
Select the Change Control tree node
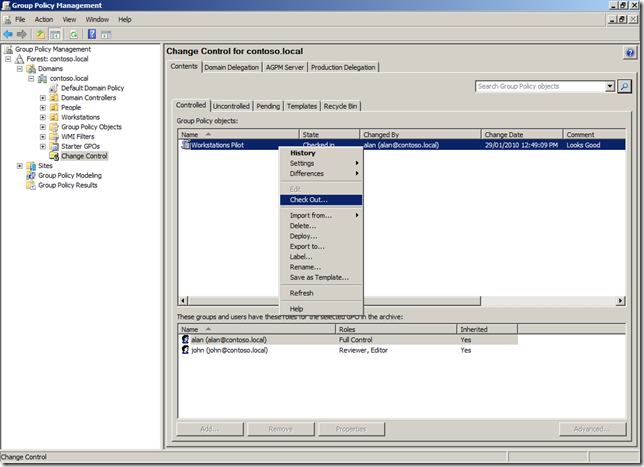point(84,156)
